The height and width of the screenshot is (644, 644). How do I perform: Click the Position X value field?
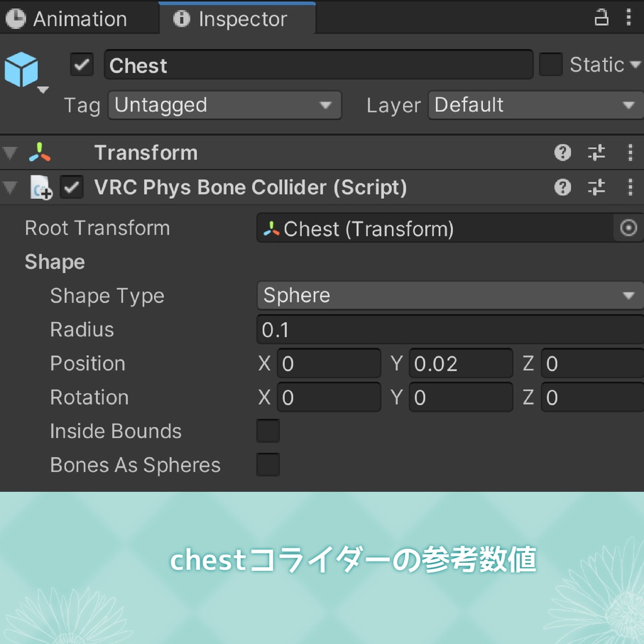point(329,364)
